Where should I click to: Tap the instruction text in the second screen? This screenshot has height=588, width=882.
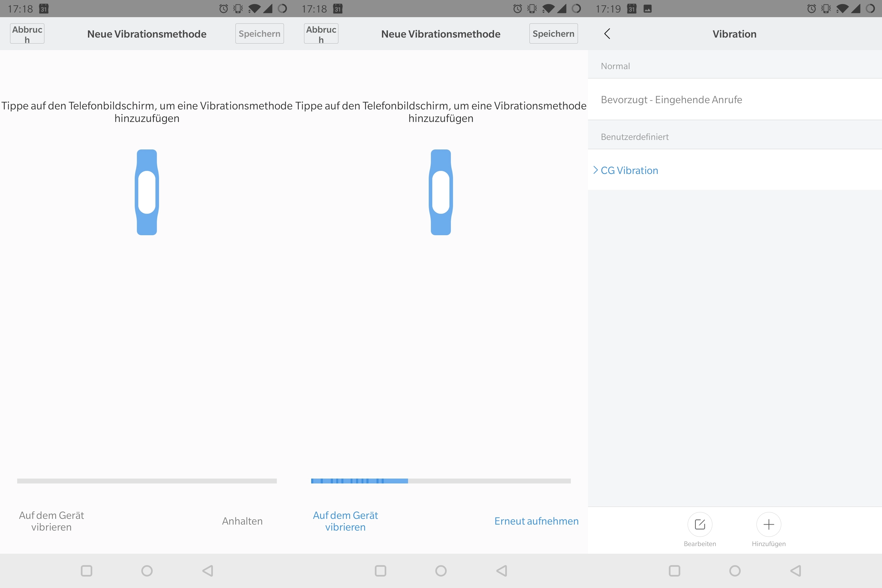441,112
